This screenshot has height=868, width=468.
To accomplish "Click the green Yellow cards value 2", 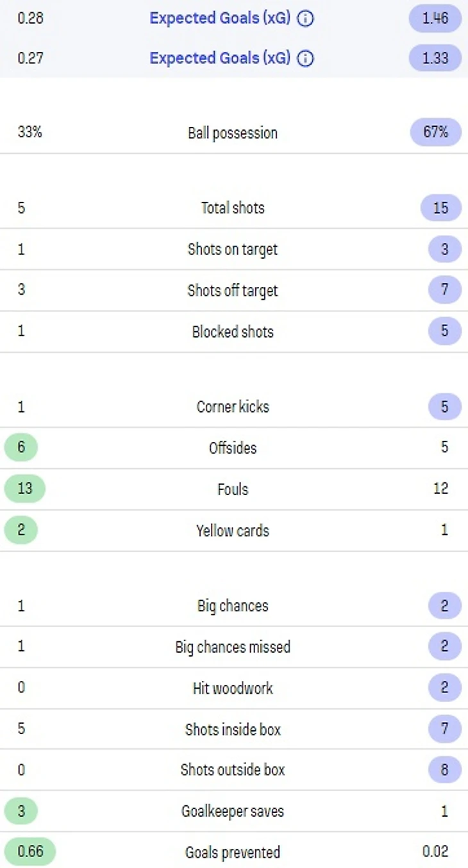I will [21, 530].
